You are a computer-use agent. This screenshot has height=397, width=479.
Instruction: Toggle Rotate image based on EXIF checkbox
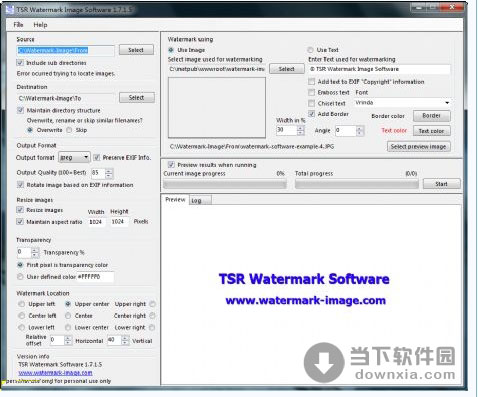(20, 185)
